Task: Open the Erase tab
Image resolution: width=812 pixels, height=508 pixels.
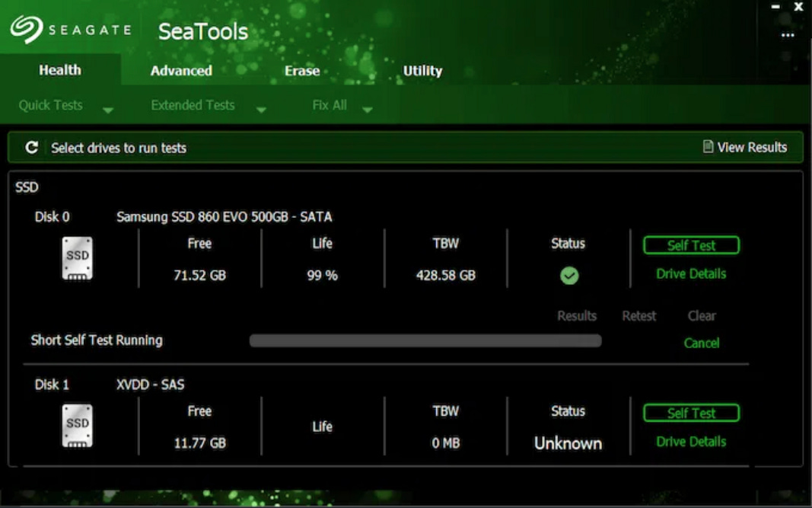Action: 302,71
